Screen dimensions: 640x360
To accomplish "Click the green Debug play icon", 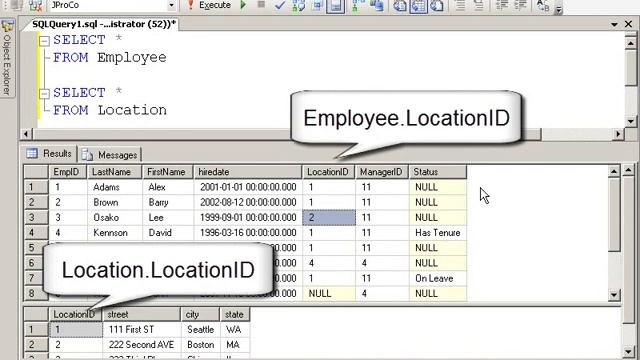I will point(243,5).
